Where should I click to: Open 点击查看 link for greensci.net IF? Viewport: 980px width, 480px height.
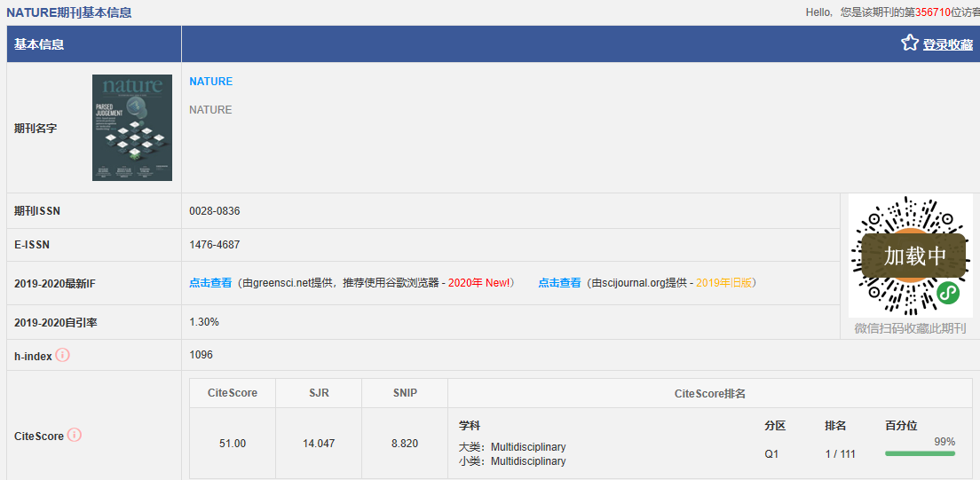(x=210, y=282)
